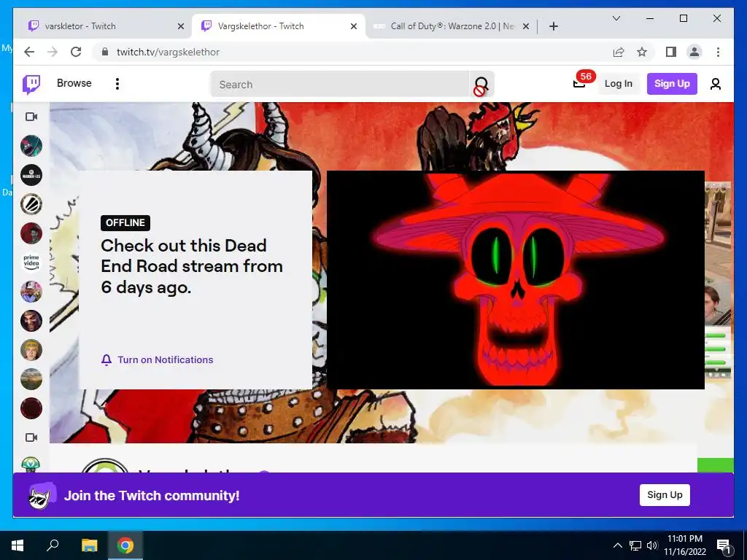
Task: Click the Log In button
Action: pos(619,84)
